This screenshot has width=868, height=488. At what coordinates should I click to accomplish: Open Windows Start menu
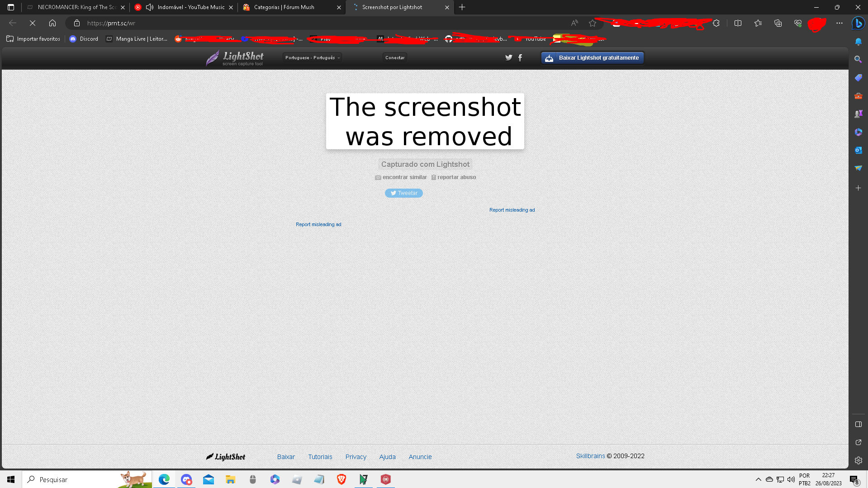pos(11,479)
